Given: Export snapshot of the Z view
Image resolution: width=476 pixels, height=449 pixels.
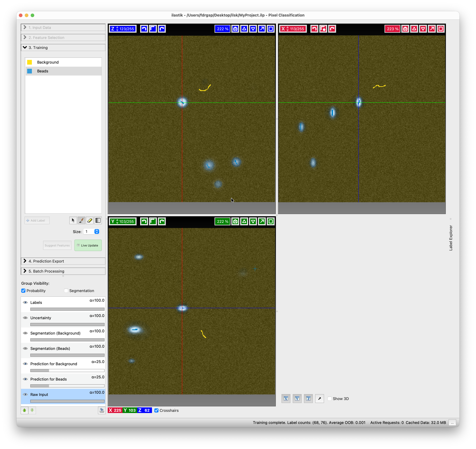Looking at the screenshot, I should click(235, 29).
